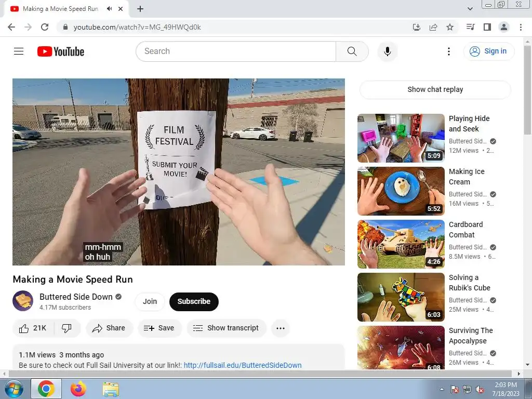Image resolution: width=532 pixels, height=399 pixels.
Task: Click the Chrome taskbar icon
Action: [46, 389]
